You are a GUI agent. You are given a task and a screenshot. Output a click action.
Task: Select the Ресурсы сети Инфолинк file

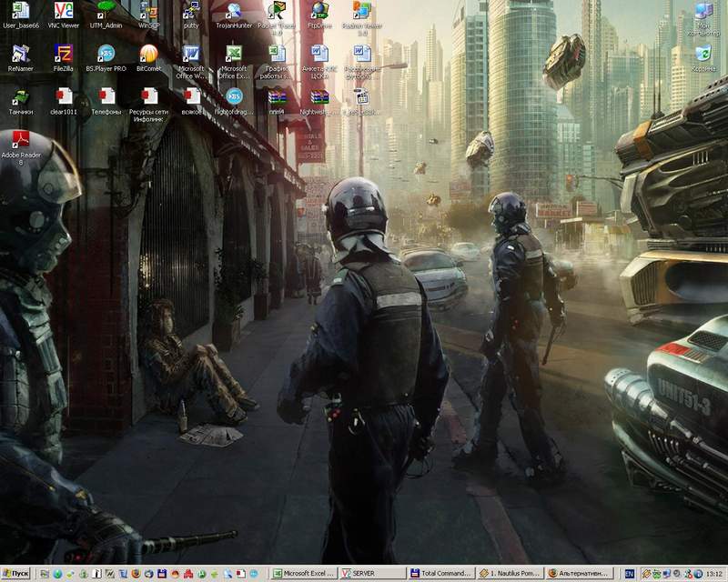[148, 105]
